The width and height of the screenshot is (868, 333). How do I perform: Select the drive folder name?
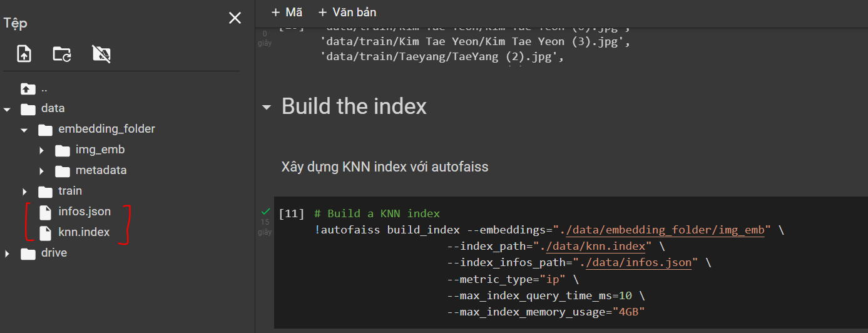tap(54, 253)
